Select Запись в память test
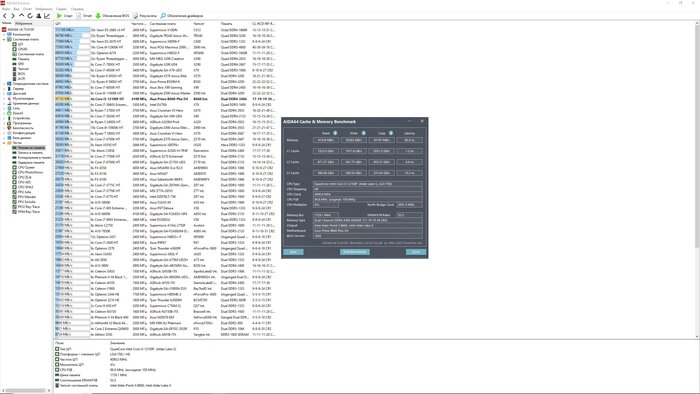 pos(30,153)
